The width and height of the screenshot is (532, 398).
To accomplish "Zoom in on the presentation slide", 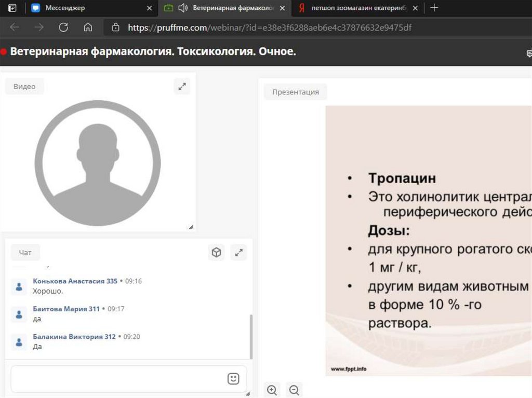I will coord(272,390).
